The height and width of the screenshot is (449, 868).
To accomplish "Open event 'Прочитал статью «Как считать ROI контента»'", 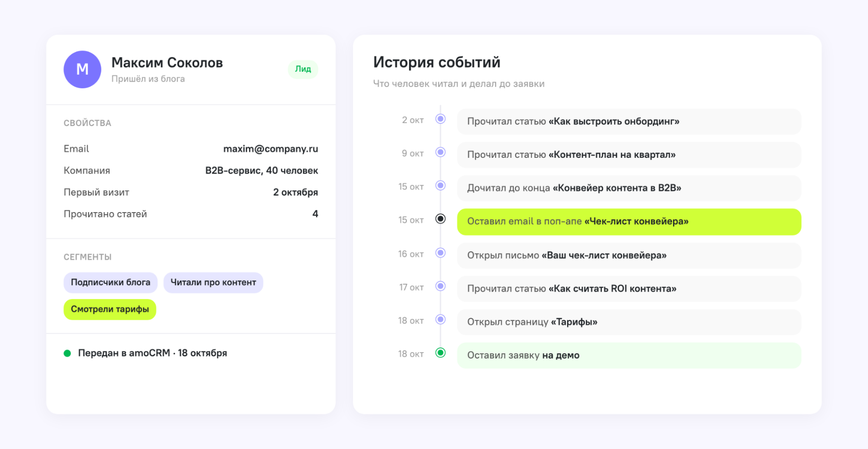I will click(629, 289).
